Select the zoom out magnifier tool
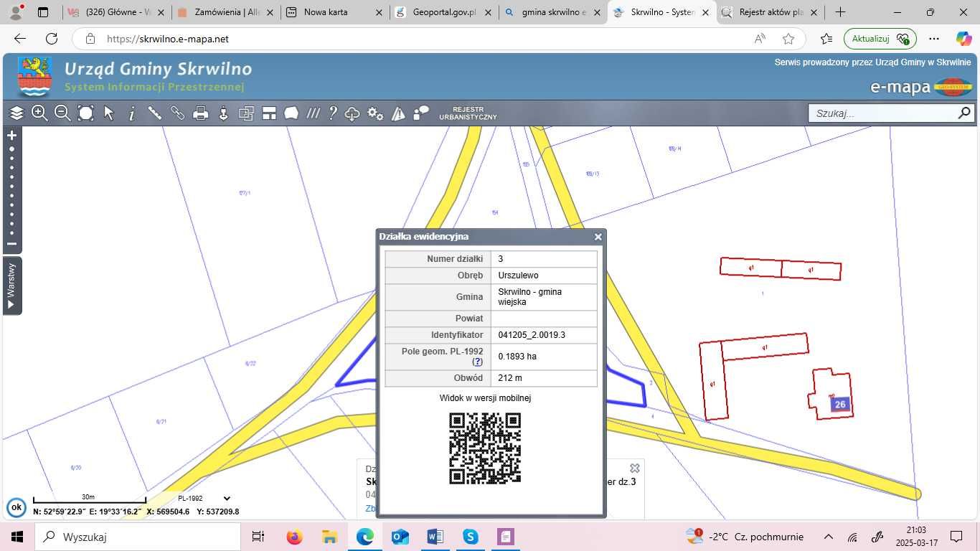This screenshot has width=980, height=551. pyautogui.click(x=62, y=113)
